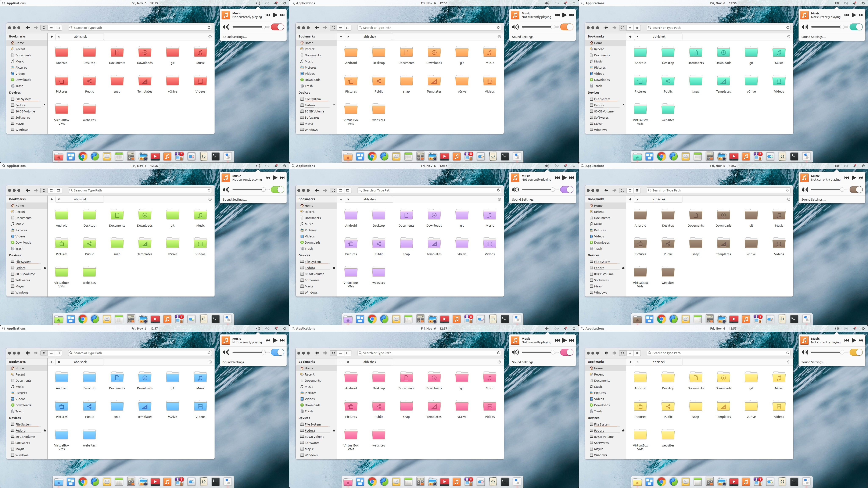Click the volume slider beside the blue toggle

tap(249, 352)
